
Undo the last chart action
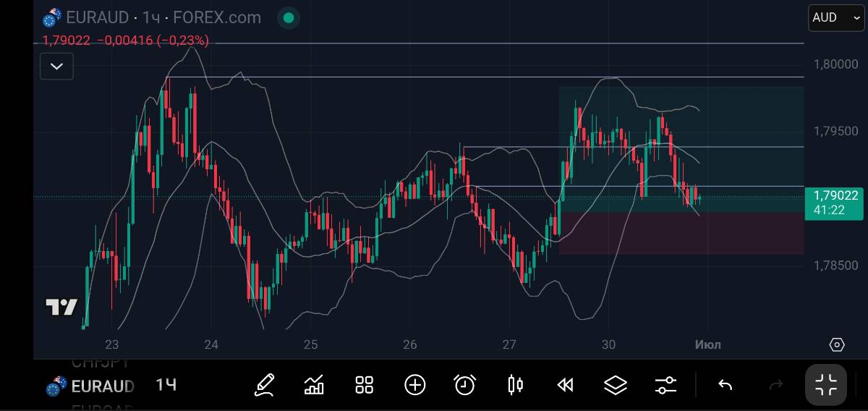tap(725, 384)
